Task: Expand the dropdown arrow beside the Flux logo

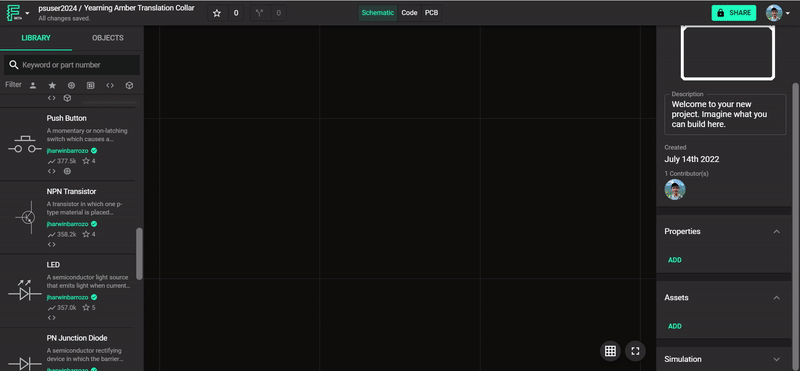Action: click(x=27, y=13)
